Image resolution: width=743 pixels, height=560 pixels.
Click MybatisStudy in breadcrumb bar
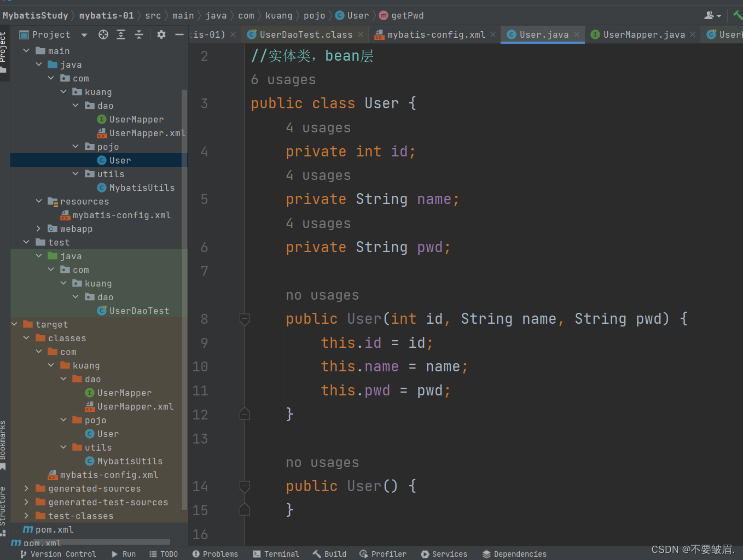pyautogui.click(x=36, y=15)
